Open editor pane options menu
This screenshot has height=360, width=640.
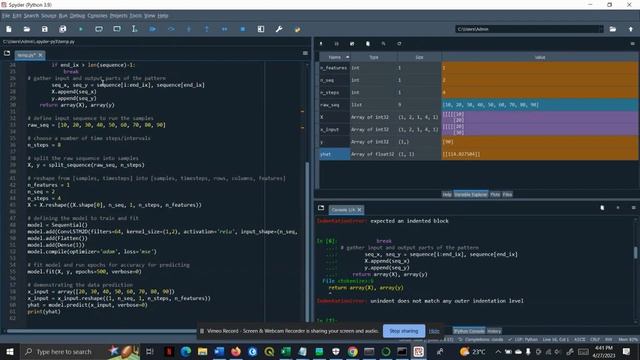point(305,53)
